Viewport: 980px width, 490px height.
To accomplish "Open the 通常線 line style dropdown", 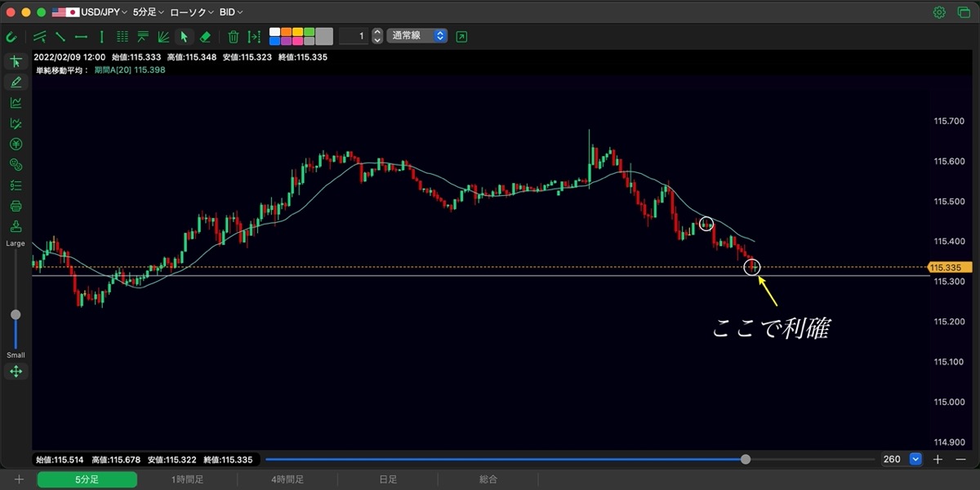I will (417, 36).
